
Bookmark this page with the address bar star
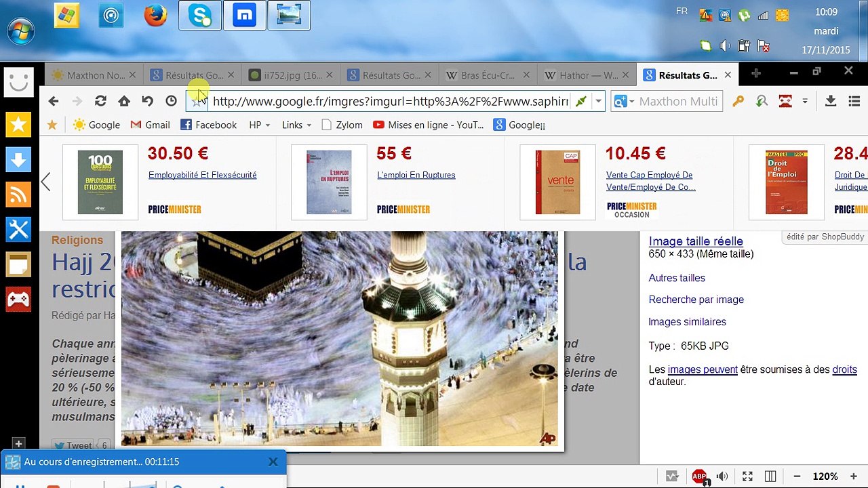tap(197, 101)
